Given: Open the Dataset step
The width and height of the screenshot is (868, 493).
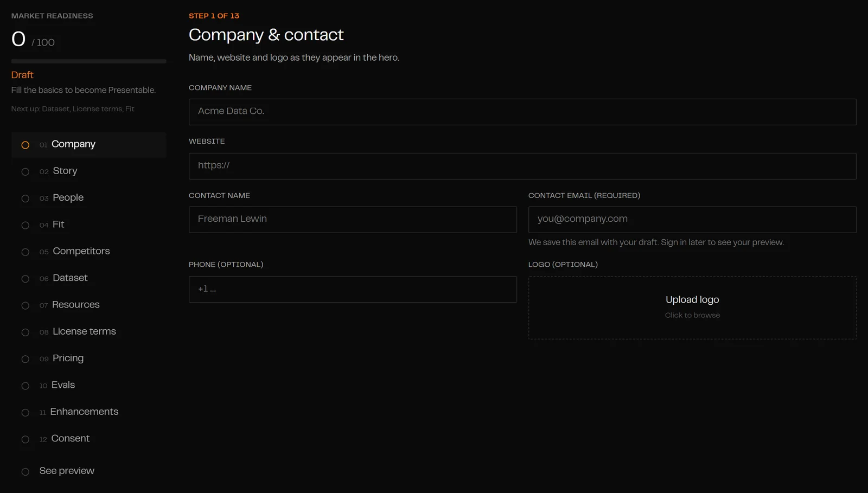Looking at the screenshot, I should [x=88, y=278].
